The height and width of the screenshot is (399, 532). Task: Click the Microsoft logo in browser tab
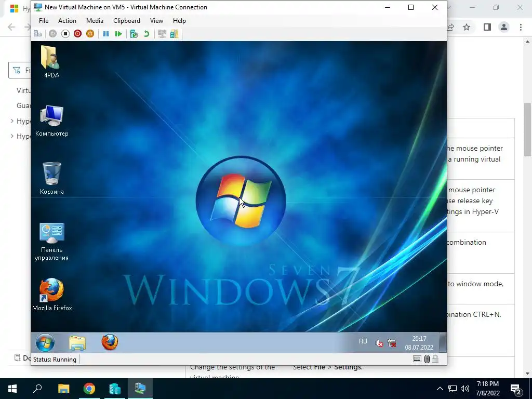click(14, 9)
